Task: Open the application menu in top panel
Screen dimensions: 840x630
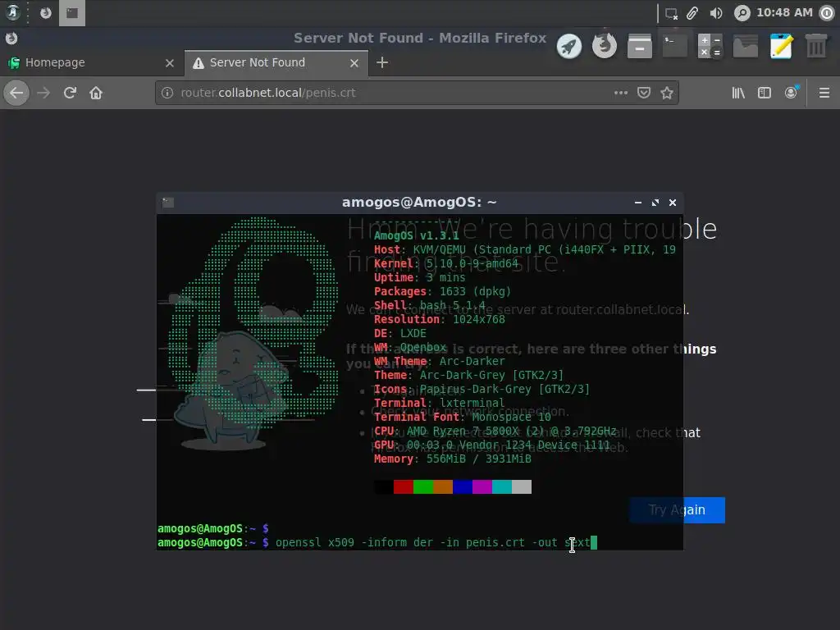Action: coord(12,13)
